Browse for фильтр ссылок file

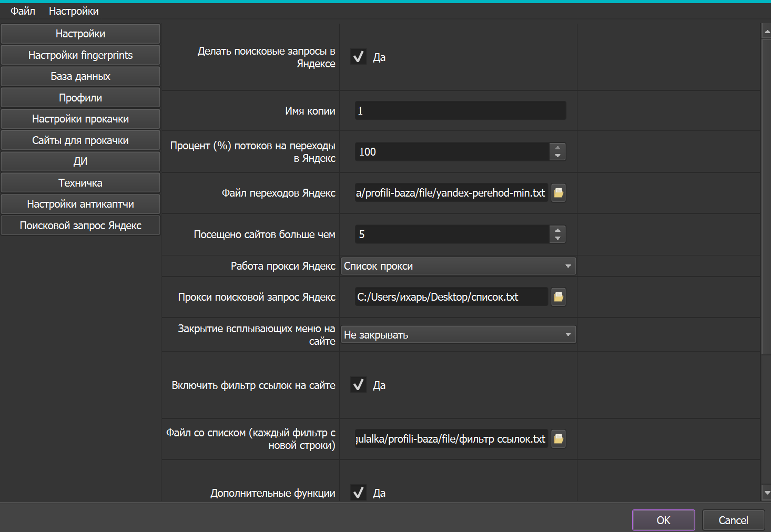[x=559, y=439]
